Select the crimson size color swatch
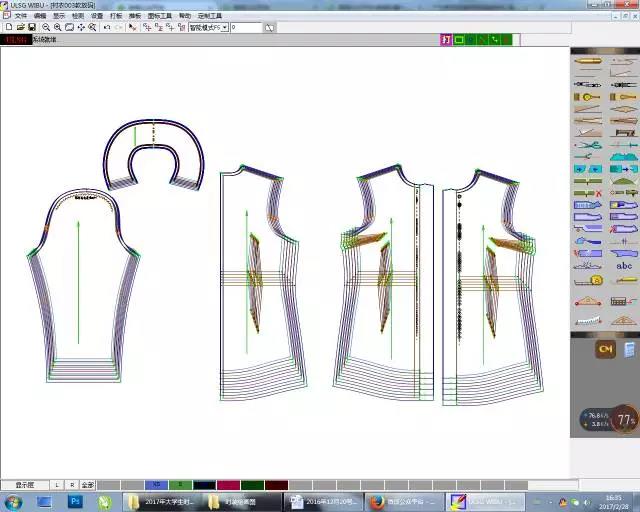This screenshot has height=512, width=640. click(x=228, y=485)
